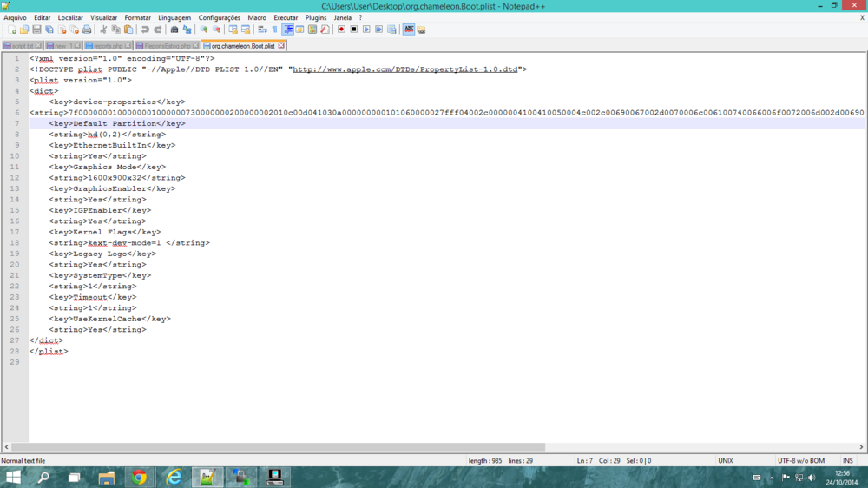868x488 pixels.
Task: Click the Undo arrow icon
Action: [145, 30]
